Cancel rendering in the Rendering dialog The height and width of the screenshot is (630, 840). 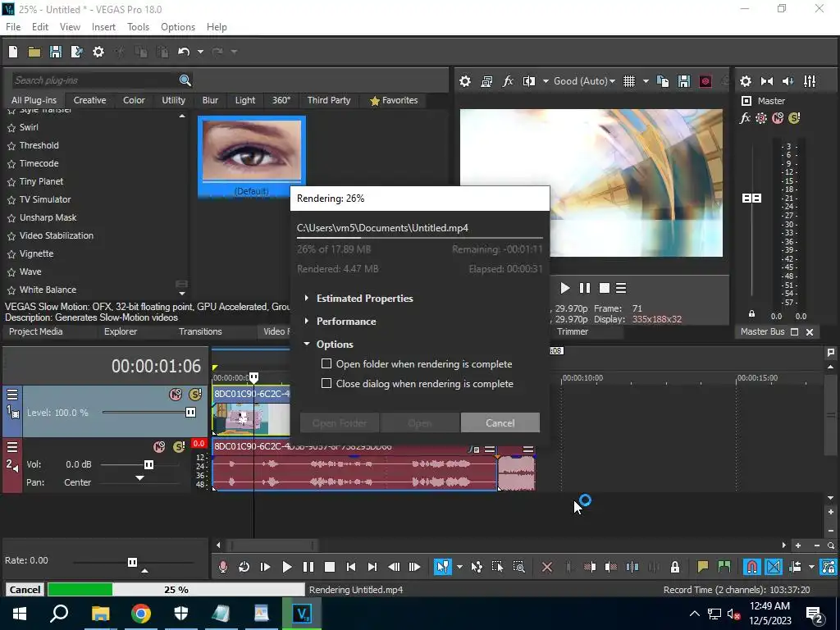pyautogui.click(x=500, y=422)
